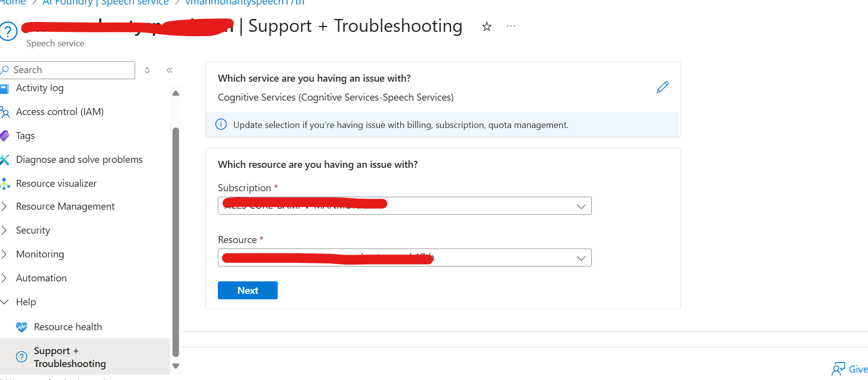Select Support + Troubleshooting menu item
This screenshot has width=868, height=380.
(x=85, y=357)
